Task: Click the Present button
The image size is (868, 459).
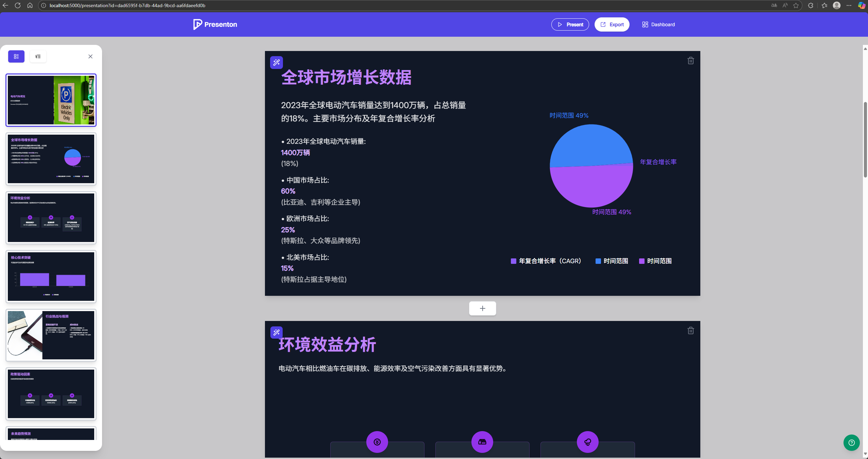Action: pos(570,24)
